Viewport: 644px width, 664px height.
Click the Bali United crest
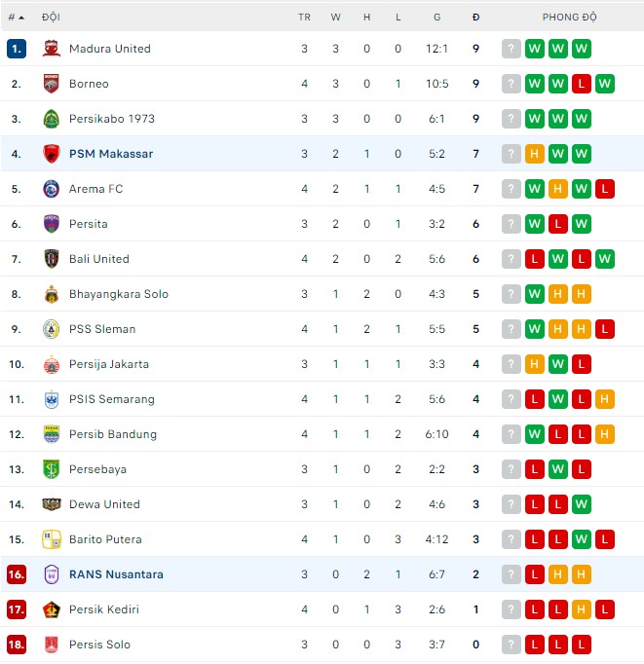pyautogui.click(x=52, y=259)
